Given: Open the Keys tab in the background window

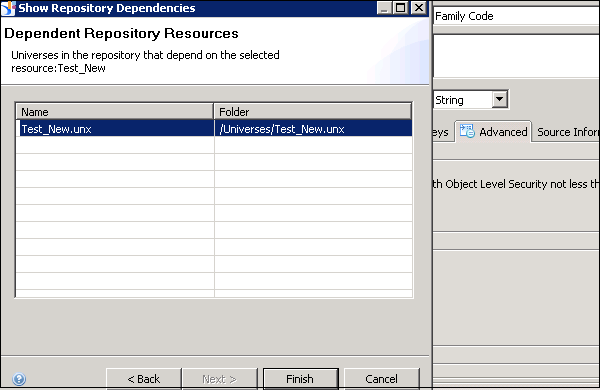Looking at the screenshot, I should coord(442,132).
